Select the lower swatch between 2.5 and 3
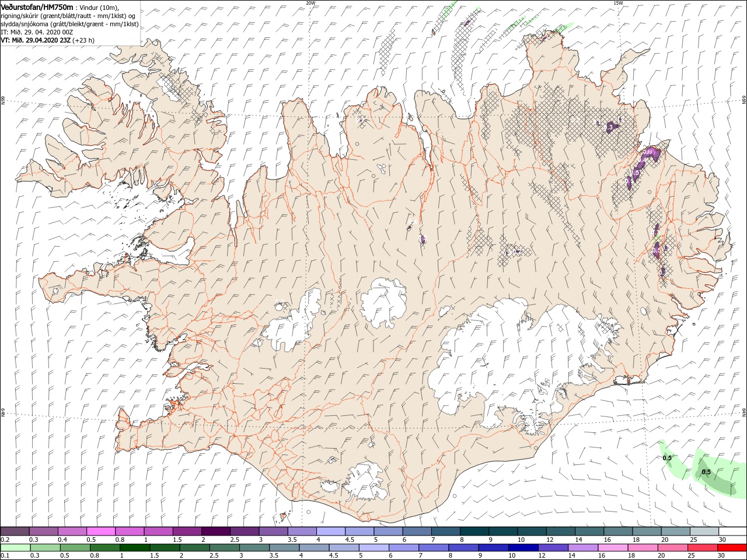Image resolution: width=747 pixels, height=560 pixels. [225, 548]
